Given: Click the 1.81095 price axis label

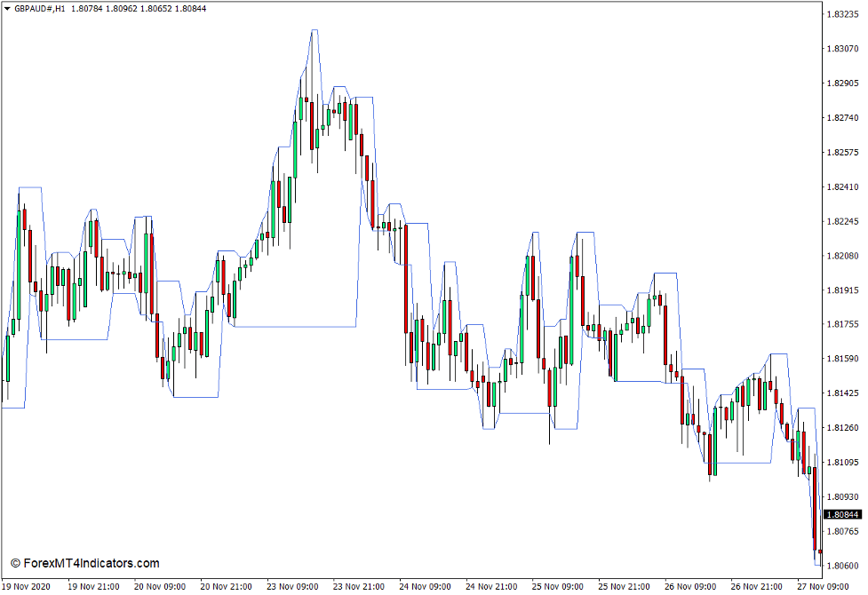Looking at the screenshot, I should pos(843,462).
